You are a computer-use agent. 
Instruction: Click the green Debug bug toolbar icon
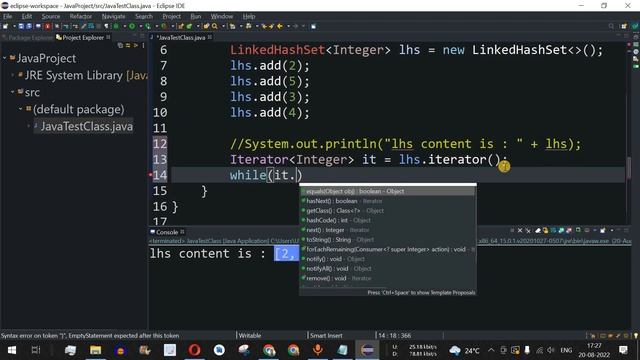[116, 26]
